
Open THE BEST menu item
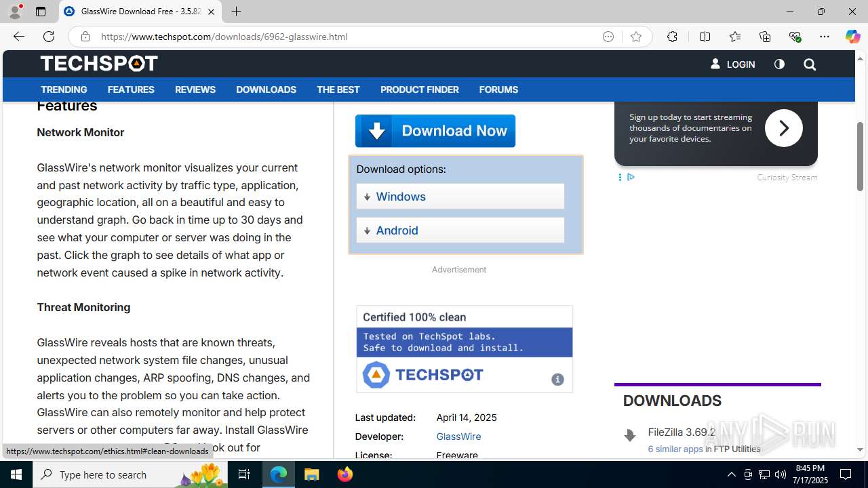(x=338, y=89)
